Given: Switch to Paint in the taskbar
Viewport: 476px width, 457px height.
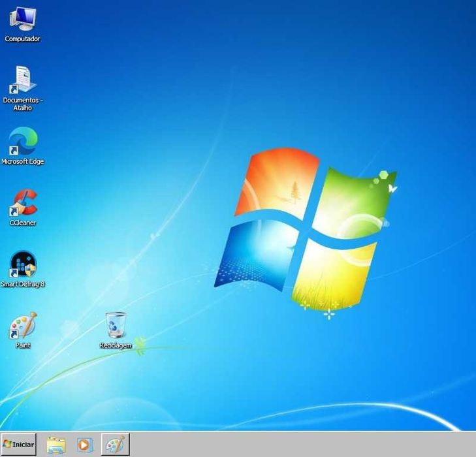Looking at the screenshot, I should 115,444.
